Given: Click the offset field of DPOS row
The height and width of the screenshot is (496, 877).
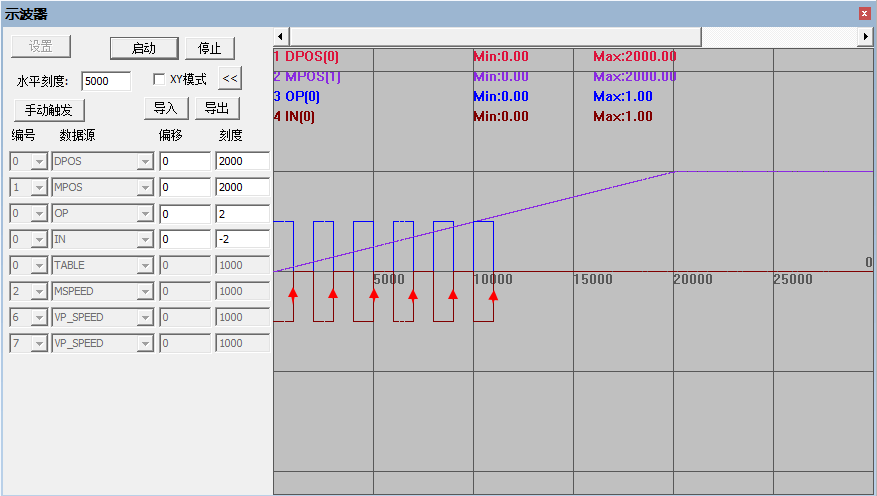Looking at the screenshot, I should (x=185, y=161).
